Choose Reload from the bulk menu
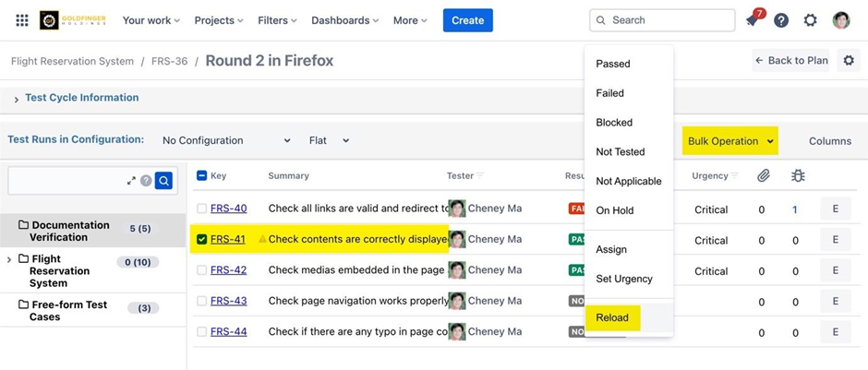 pos(612,317)
